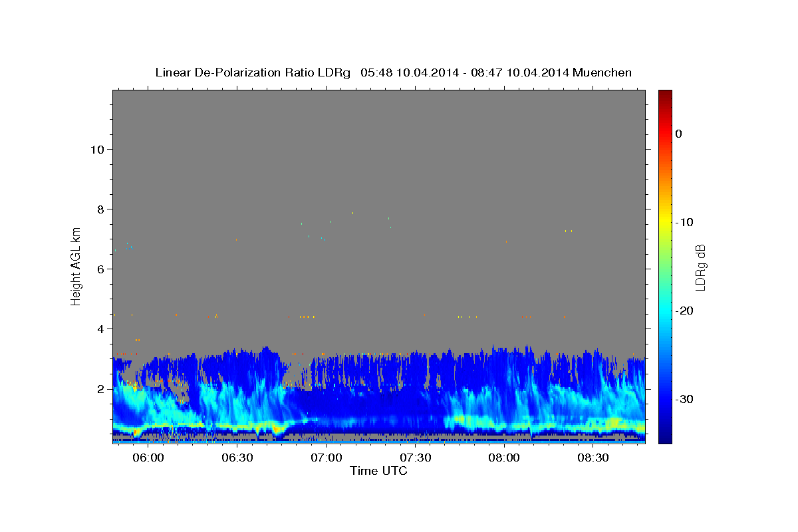Image resolution: width=798 pixels, height=532 pixels.
Task: Click the dark blue bottom of the colorbar
Action: [x=665, y=438]
